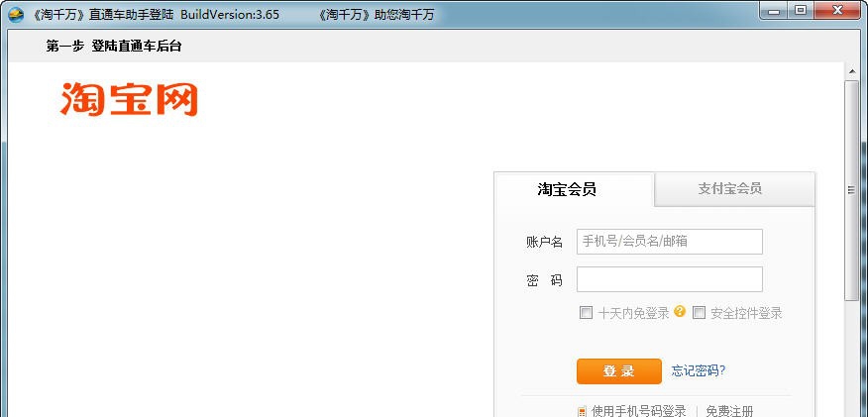
Task: Select the 淘宝会员 tab
Action: click(574, 190)
